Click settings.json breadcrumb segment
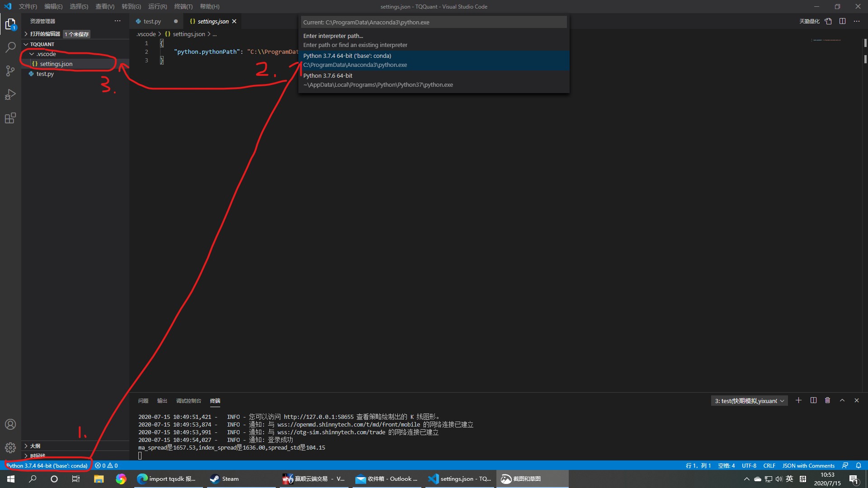868x488 pixels. coord(185,34)
